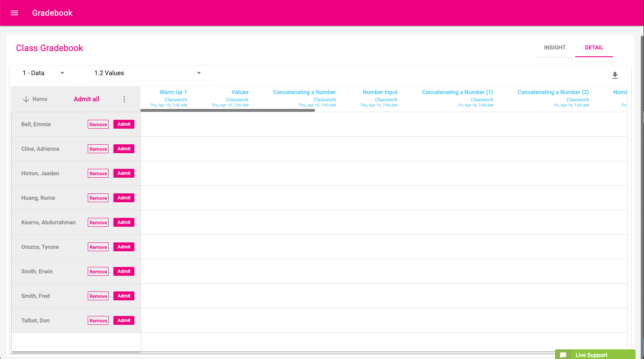Open the hamburger navigation menu
Screen dimensions: 644x359
(x=14, y=13)
